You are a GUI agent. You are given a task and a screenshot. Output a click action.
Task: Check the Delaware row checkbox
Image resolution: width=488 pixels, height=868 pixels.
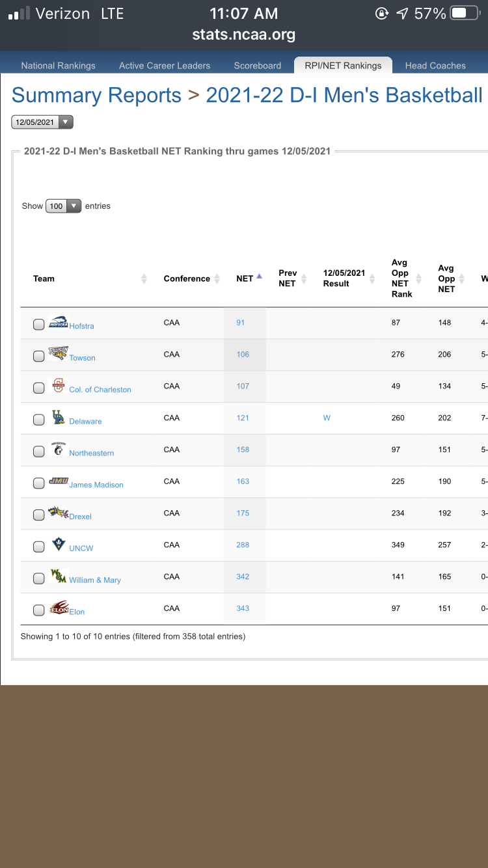[38, 420]
